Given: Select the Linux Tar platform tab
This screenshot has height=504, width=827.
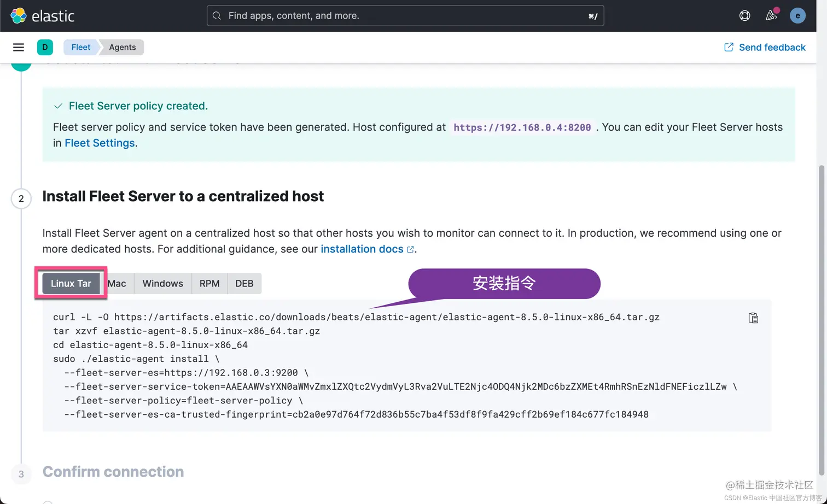Looking at the screenshot, I should coord(71,283).
